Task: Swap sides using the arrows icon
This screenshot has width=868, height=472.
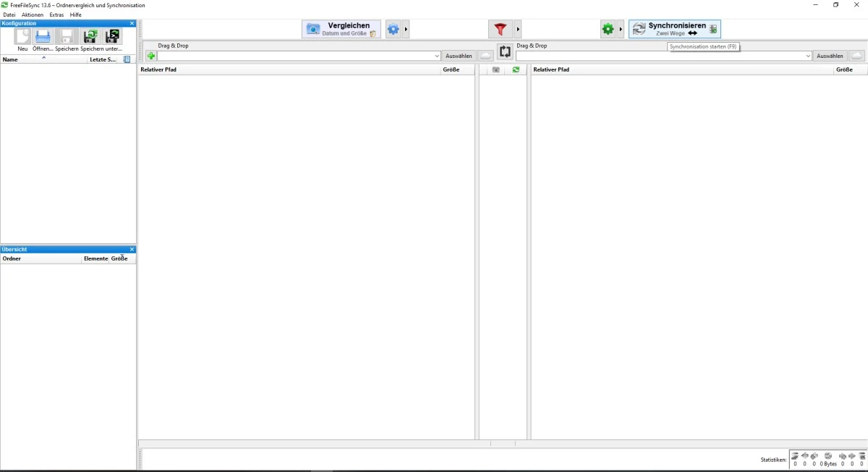Action: 505,52
